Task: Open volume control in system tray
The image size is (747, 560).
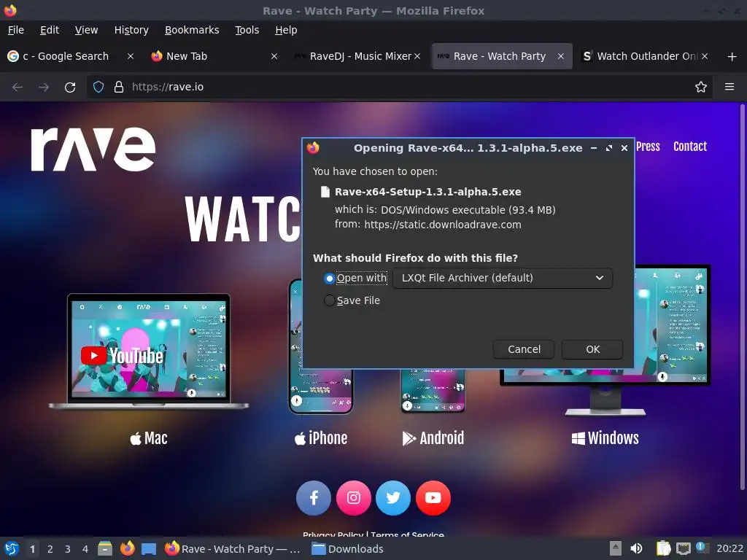Action: pos(636,548)
